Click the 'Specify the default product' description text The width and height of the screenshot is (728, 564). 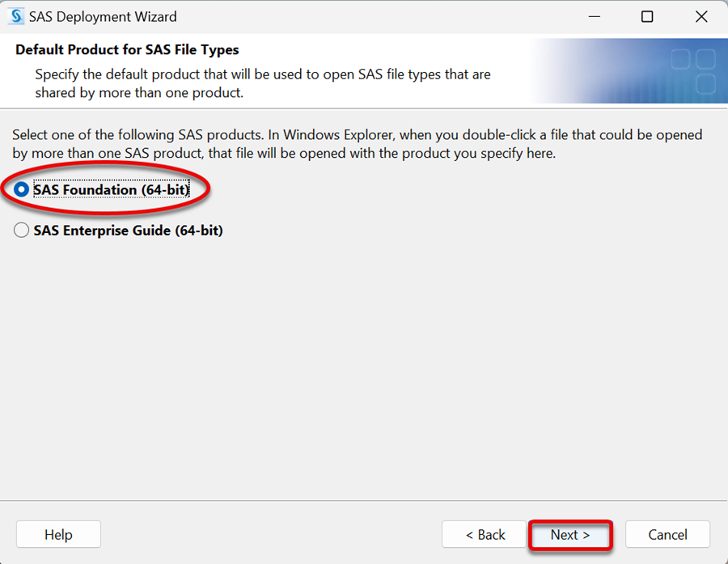pyautogui.click(x=263, y=83)
